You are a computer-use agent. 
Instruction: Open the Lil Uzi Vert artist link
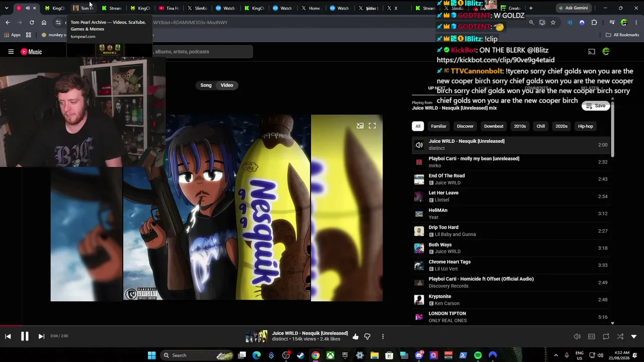tap(446, 269)
